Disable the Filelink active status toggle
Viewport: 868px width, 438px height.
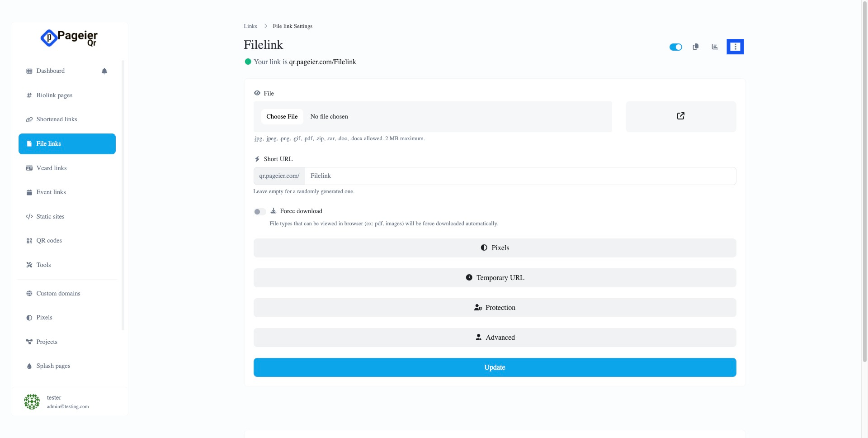(x=676, y=47)
